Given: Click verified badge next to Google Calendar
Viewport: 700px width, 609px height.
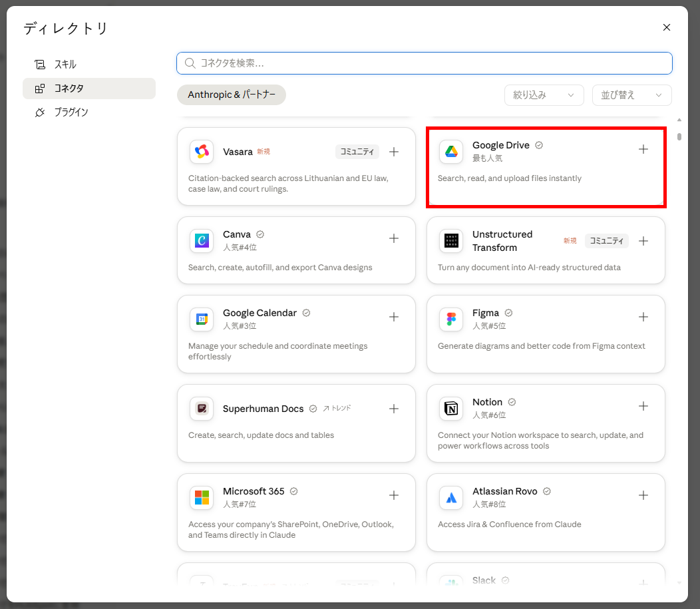Looking at the screenshot, I should pos(306,313).
